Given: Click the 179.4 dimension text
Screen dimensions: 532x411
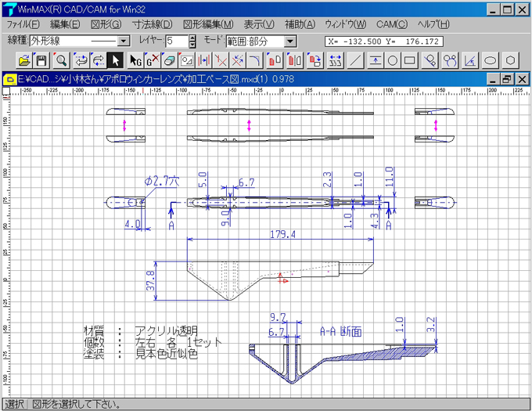Looking at the screenshot, I should click(282, 234).
